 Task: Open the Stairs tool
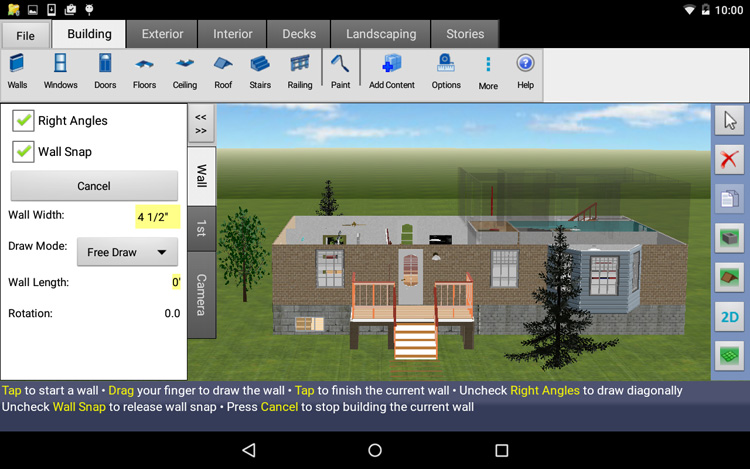click(x=260, y=72)
